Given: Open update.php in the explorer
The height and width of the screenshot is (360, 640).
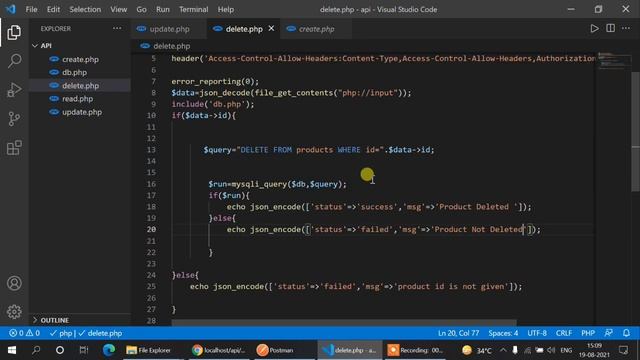Looking at the screenshot, I should (x=82, y=112).
